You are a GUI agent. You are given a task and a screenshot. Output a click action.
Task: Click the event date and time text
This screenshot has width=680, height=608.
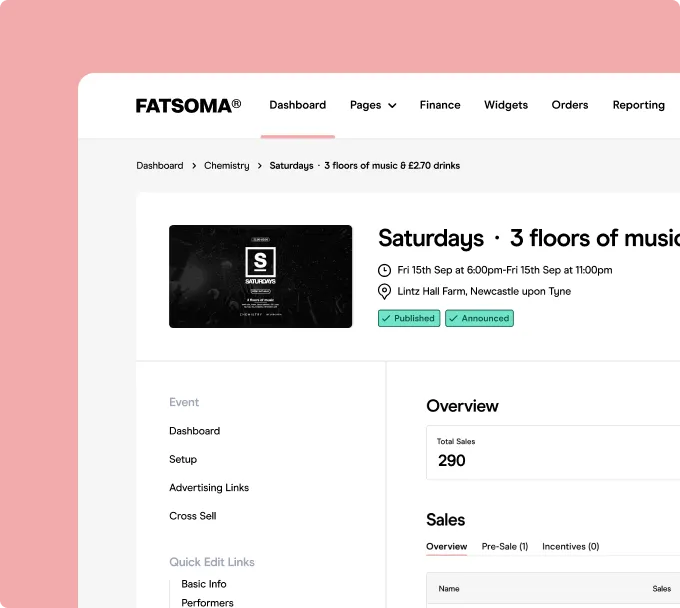[505, 270]
